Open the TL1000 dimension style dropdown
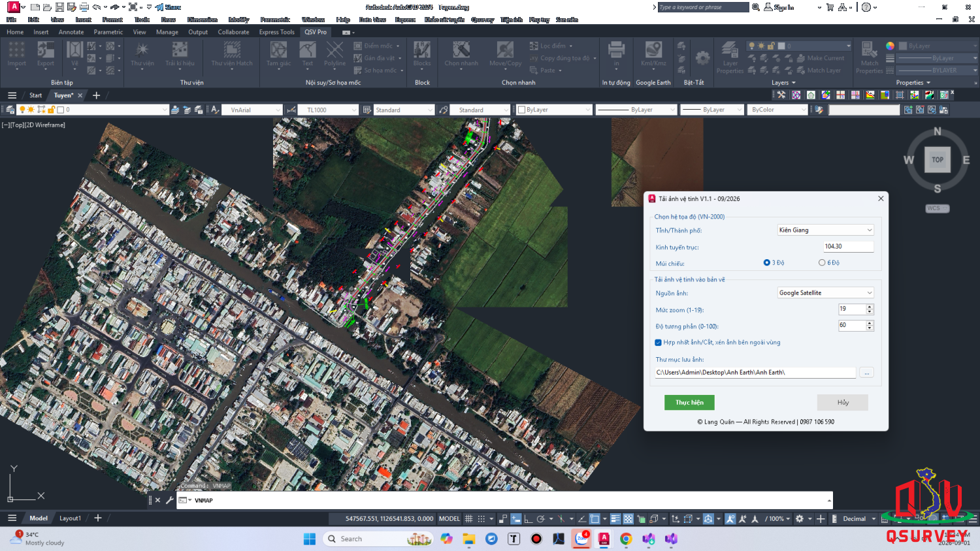 pos(329,110)
